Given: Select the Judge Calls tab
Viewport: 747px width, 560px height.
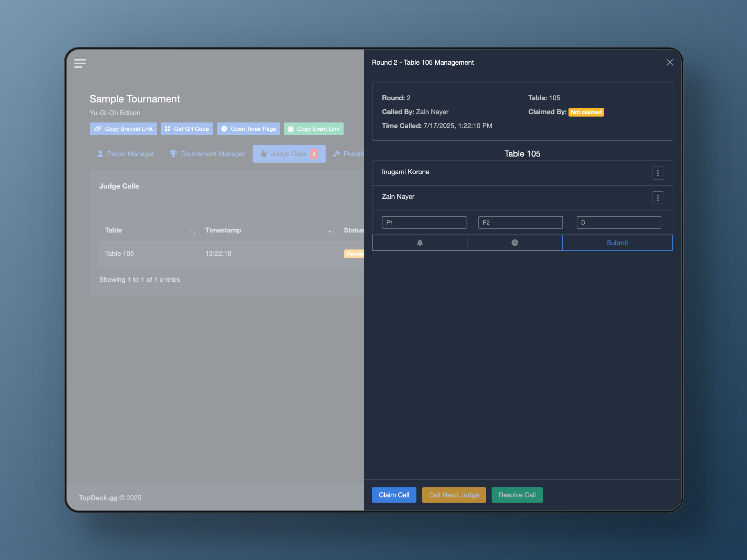Looking at the screenshot, I should coord(289,154).
